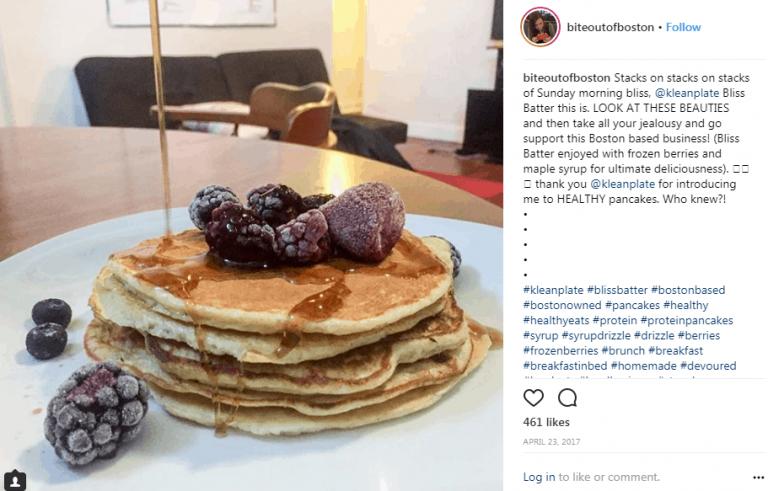Click the Log in link
This screenshot has width=768, height=491.
539,477
